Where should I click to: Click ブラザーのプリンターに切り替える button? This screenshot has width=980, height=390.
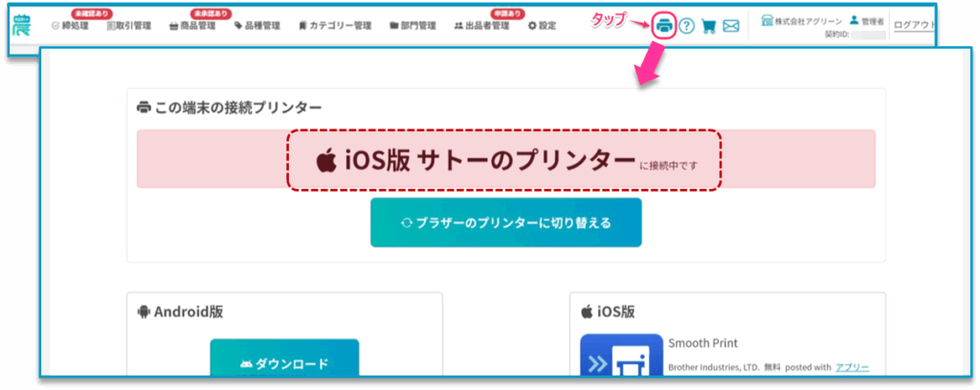pyautogui.click(x=506, y=223)
